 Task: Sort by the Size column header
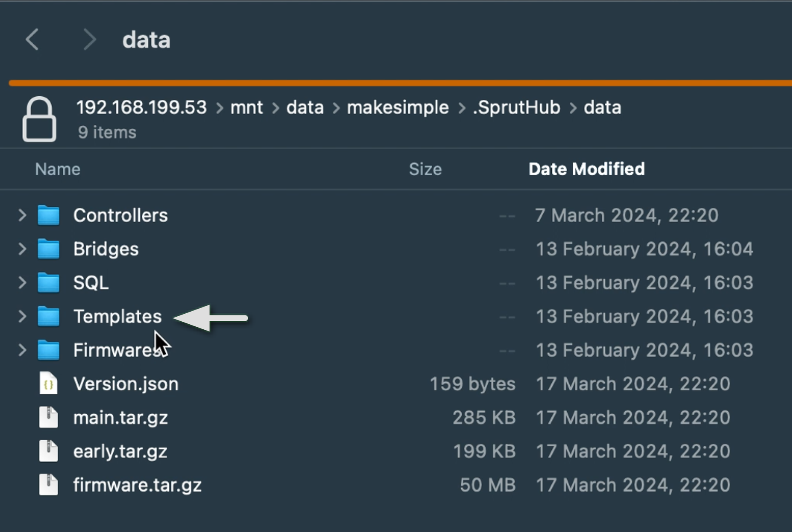coord(425,169)
